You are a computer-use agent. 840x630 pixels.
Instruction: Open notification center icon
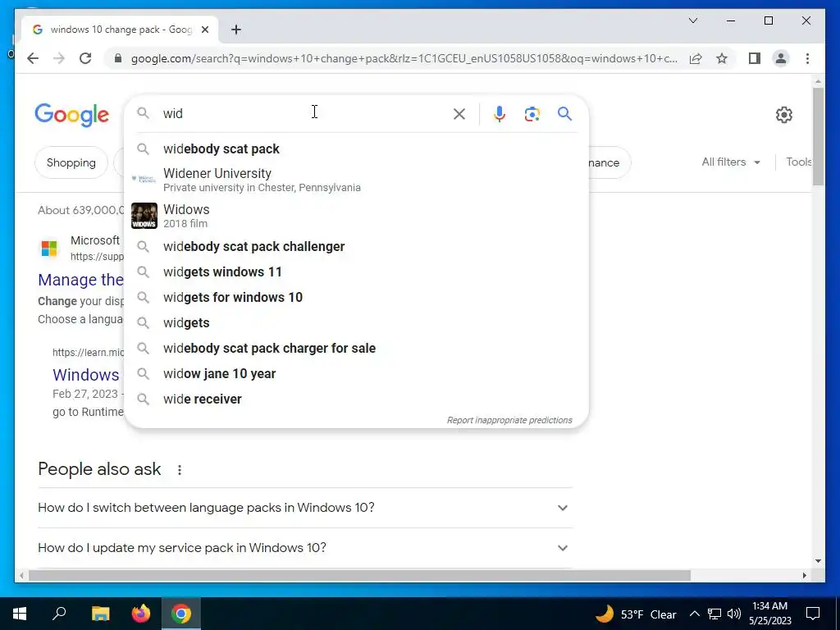813,614
